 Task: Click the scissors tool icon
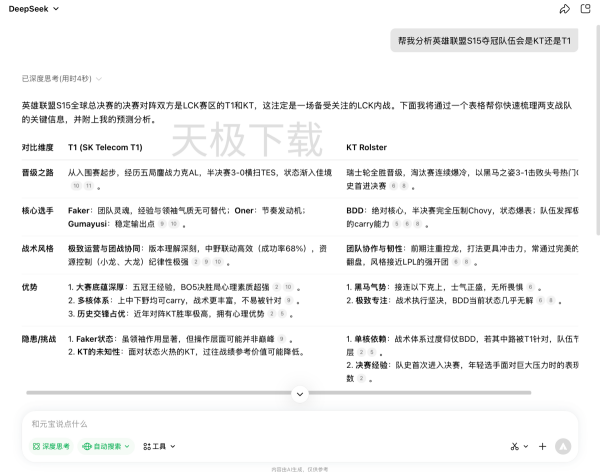514,446
